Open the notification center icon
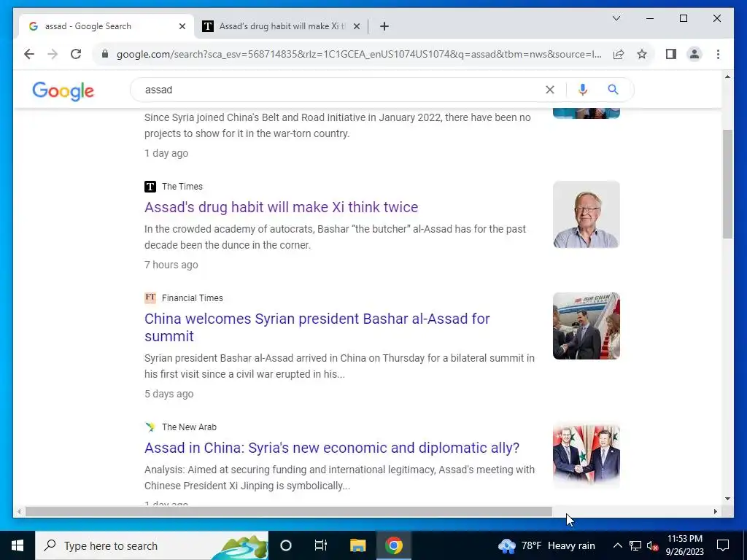747x560 pixels. pos(723,545)
